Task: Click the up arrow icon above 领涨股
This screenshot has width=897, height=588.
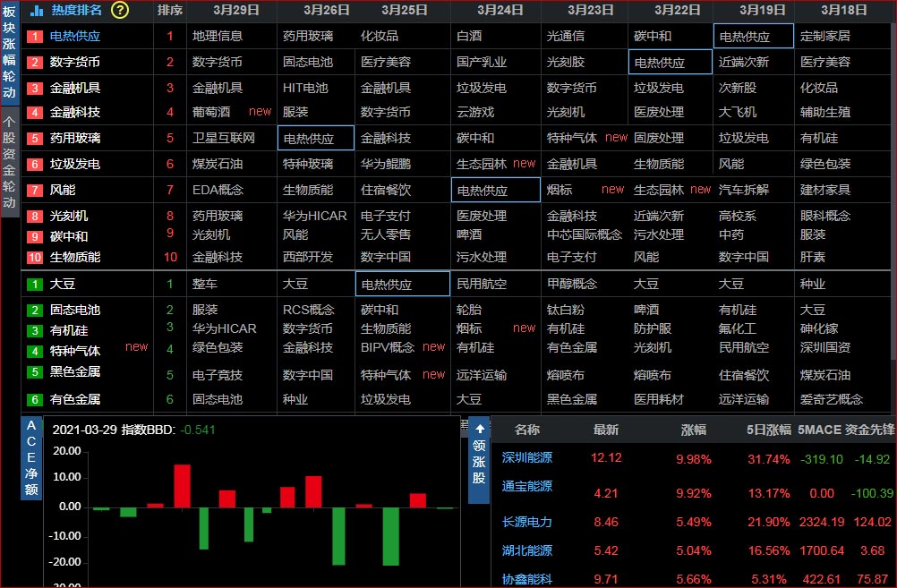Action: (x=480, y=429)
